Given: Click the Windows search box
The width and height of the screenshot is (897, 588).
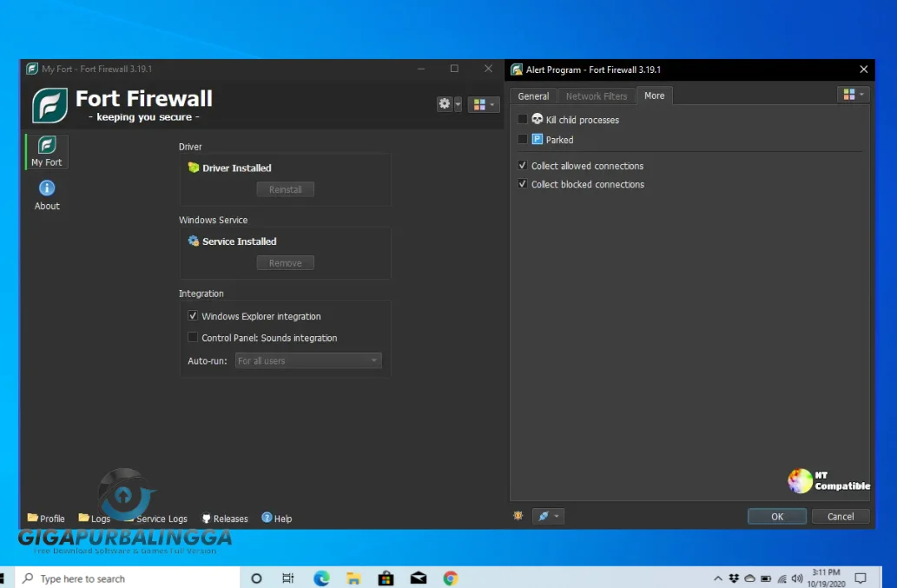Looking at the screenshot, I should point(128,578).
